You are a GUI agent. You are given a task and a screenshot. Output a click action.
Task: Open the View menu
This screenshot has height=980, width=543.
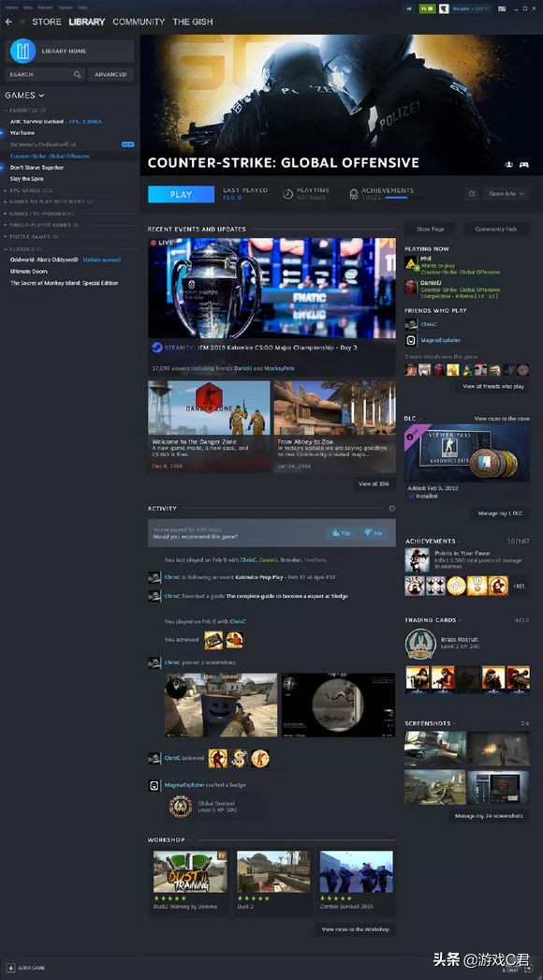click(x=27, y=7)
